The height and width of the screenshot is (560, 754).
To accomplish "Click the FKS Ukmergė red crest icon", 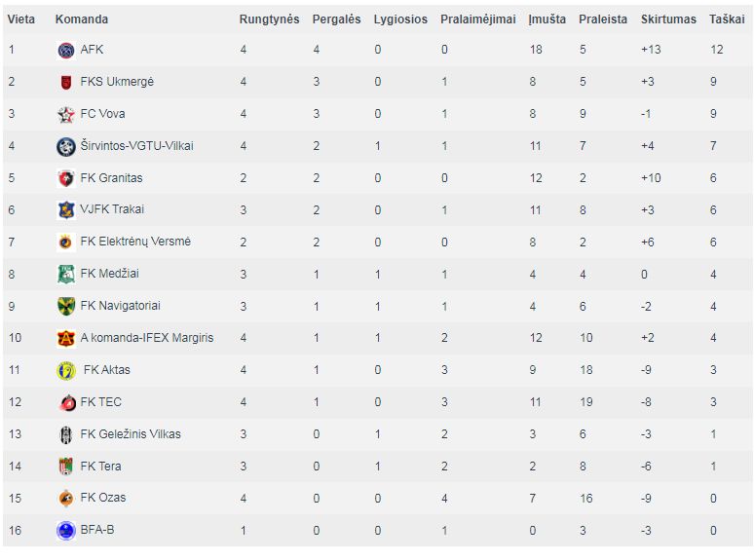I will pyautogui.click(x=66, y=82).
